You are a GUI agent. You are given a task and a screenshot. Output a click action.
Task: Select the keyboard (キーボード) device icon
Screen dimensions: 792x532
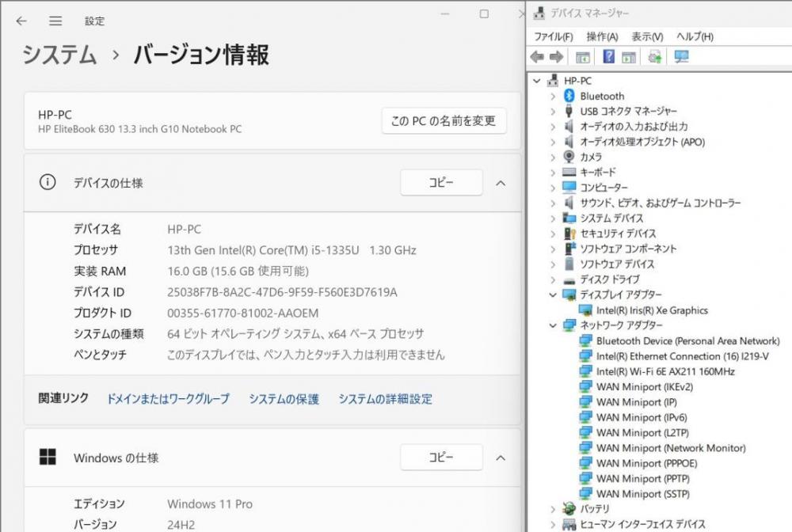[x=569, y=172]
